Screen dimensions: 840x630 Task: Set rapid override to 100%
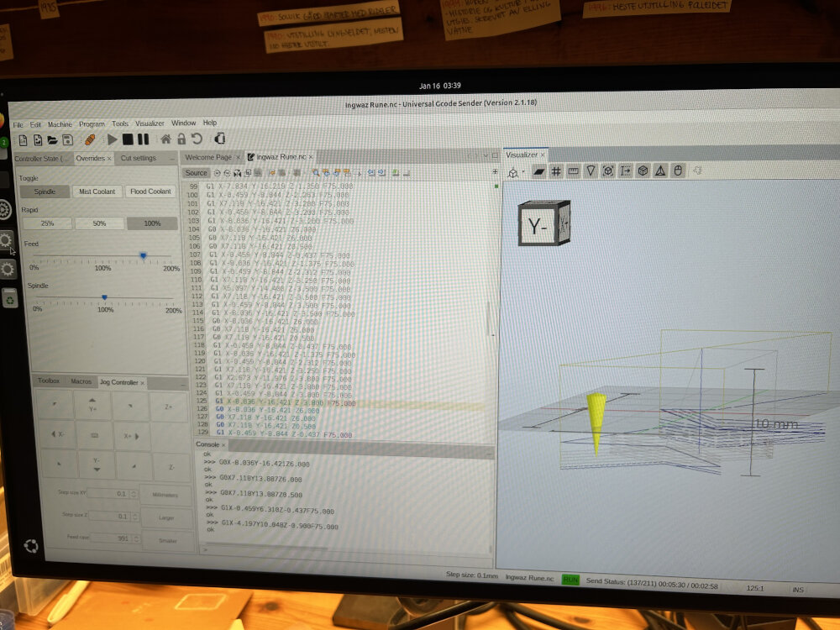(x=152, y=223)
